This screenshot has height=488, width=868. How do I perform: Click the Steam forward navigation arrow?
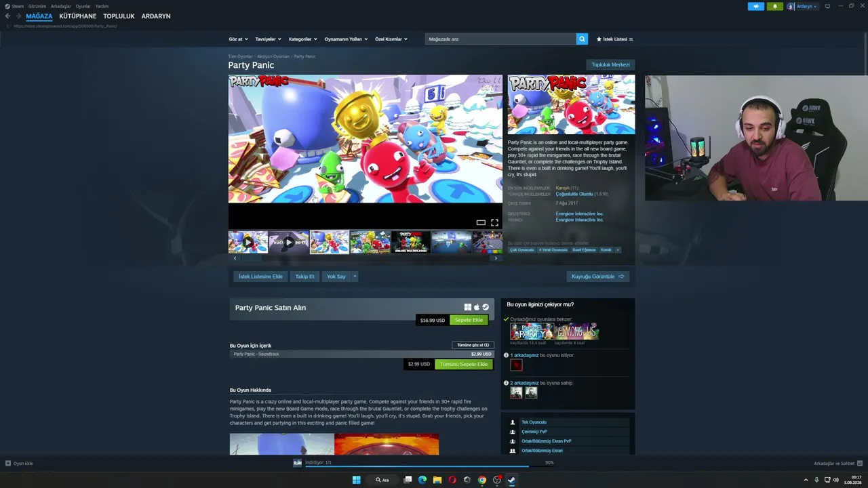(18, 16)
